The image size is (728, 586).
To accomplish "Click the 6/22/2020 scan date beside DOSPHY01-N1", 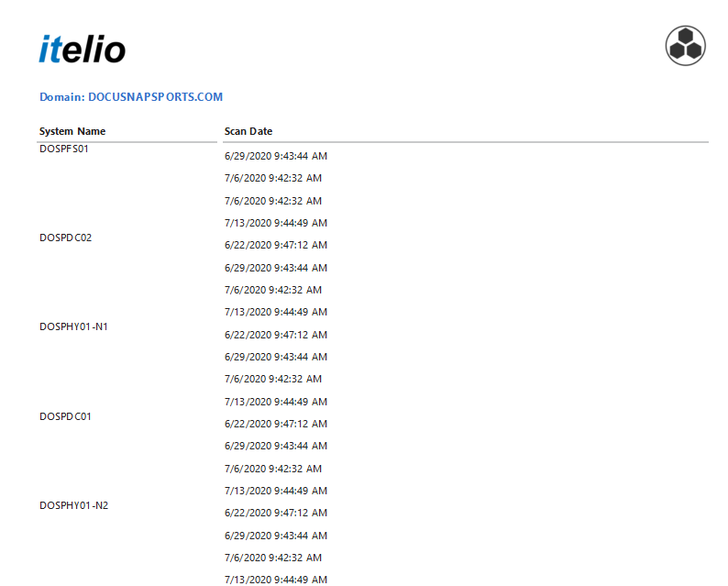I will (275, 335).
